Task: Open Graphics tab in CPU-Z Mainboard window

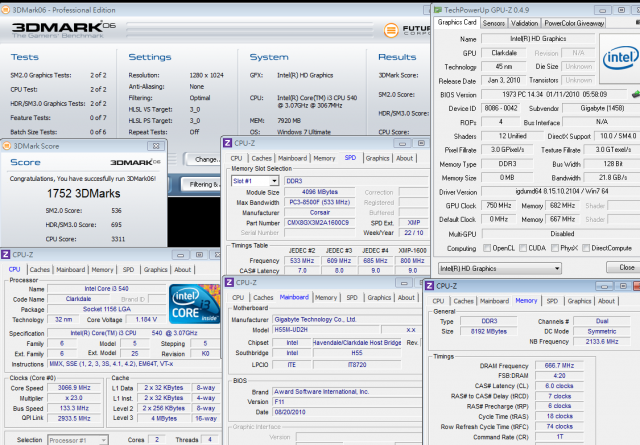Action: [379, 297]
